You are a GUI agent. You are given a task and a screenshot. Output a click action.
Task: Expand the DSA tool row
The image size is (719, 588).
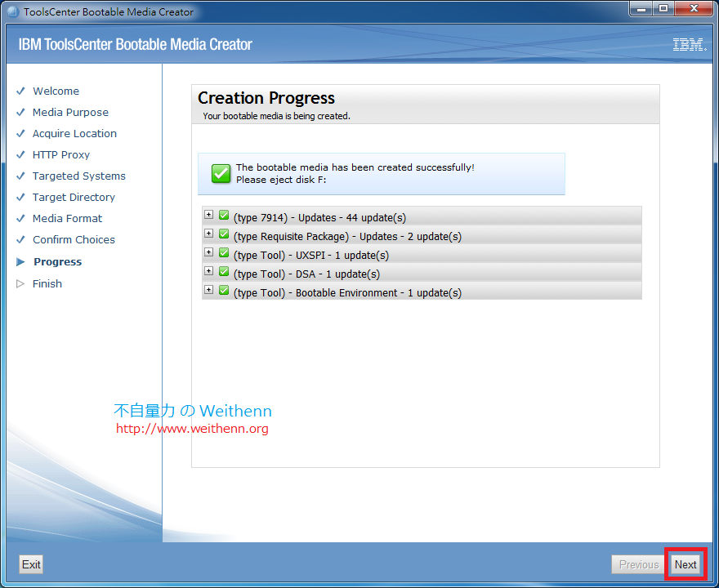point(208,271)
